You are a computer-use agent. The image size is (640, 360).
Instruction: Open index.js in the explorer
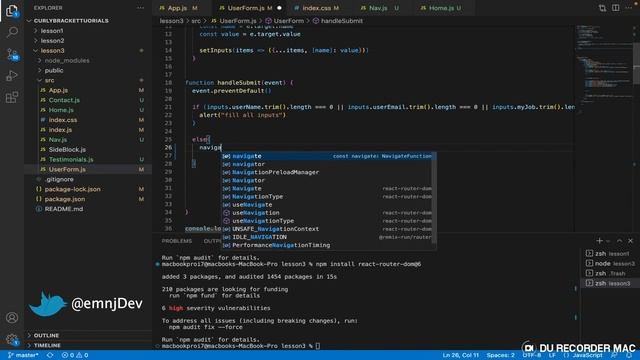60,130
